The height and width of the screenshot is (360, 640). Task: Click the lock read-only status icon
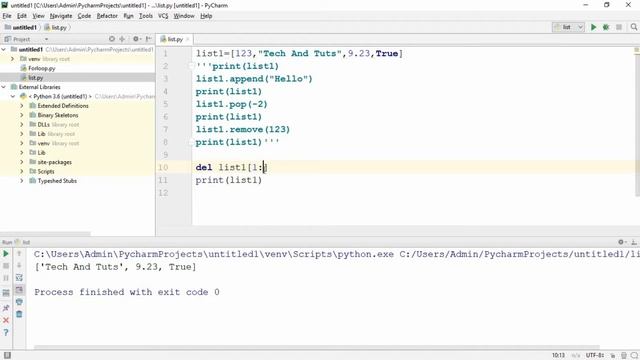point(613,356)
